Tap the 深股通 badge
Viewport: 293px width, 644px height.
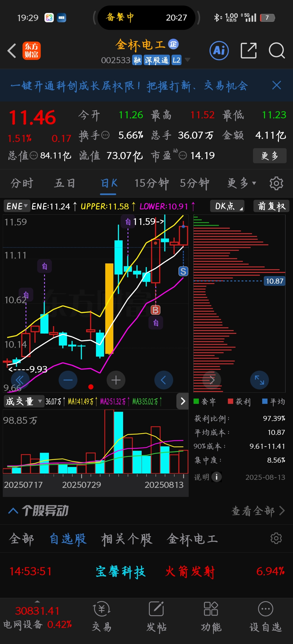[157, 60]
